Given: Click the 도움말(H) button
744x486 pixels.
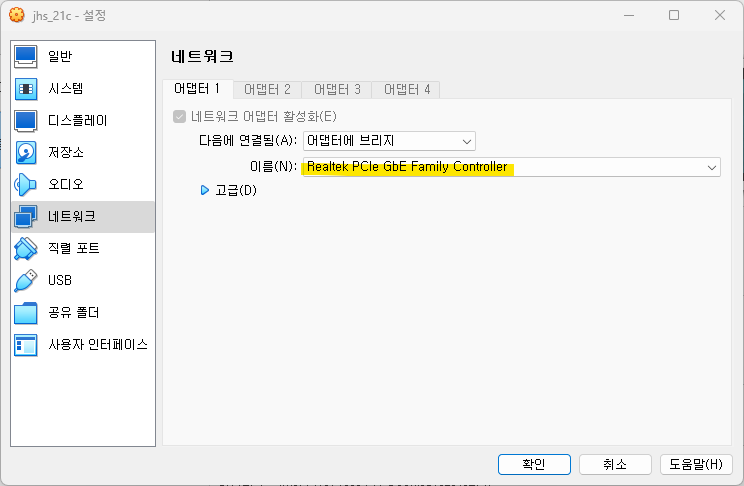Looking at the screenshot, I should 696,464.
